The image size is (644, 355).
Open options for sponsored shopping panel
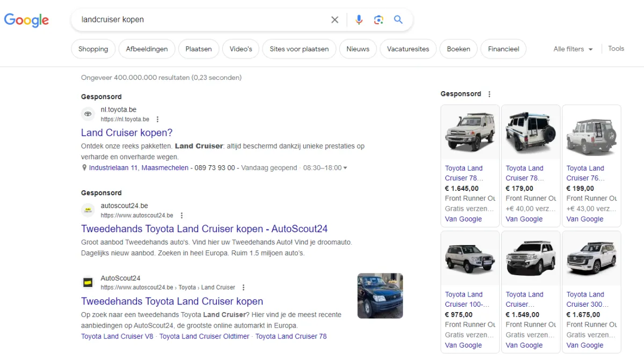pyautogui.click(x=489, y=94)
